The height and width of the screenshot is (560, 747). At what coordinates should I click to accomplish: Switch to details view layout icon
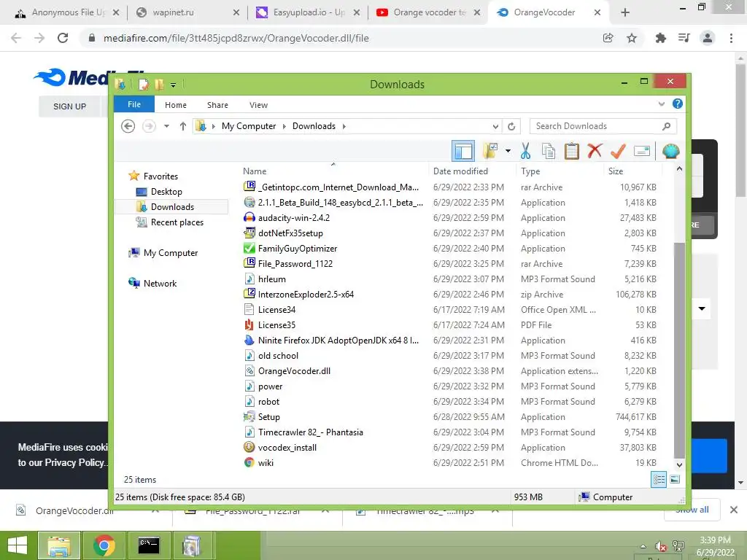click(x=659, y=480)
